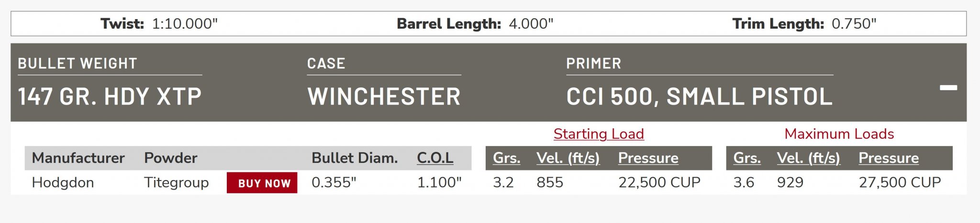Click Vel. (ft/s) header under Starting Load
Viewport: 980px width, 223px height.
(x=568, y=158)
